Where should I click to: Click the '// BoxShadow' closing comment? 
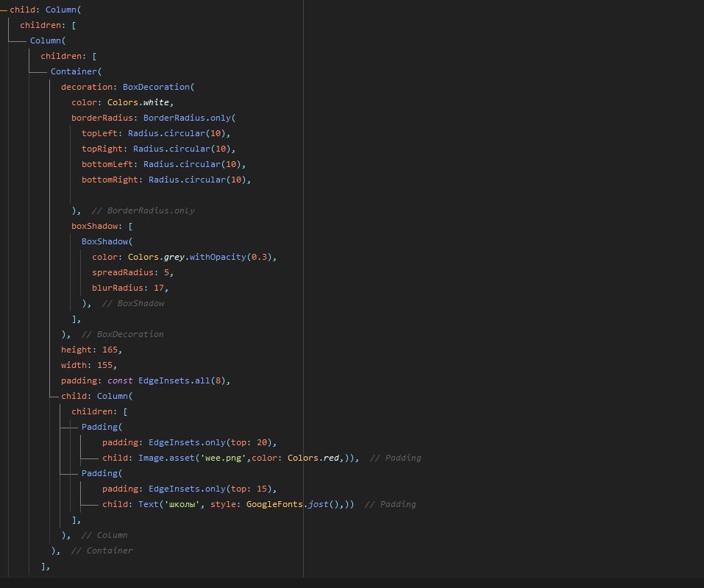(133, 304)
